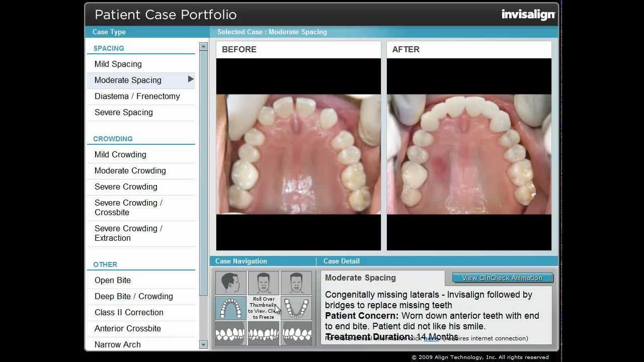Select the bottom-right teeth bite view thumbnail
This screenshot has height=362, width=644.
[296, 333]
